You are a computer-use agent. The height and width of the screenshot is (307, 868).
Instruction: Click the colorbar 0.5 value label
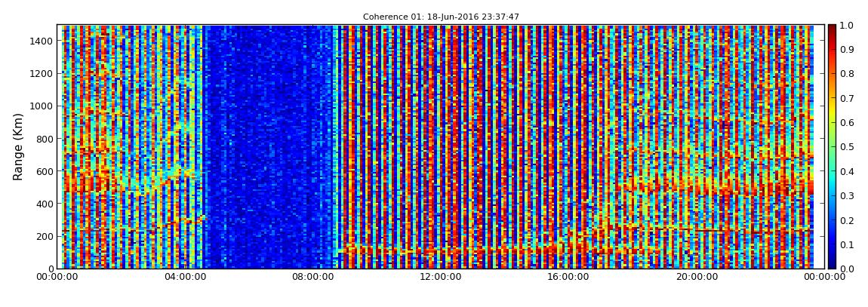846,147
